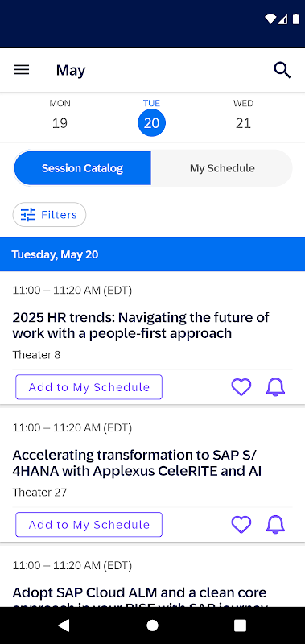Tap the Android home circle button
Image resolution: width=305 pixels, height=644 pixels.
152,625
